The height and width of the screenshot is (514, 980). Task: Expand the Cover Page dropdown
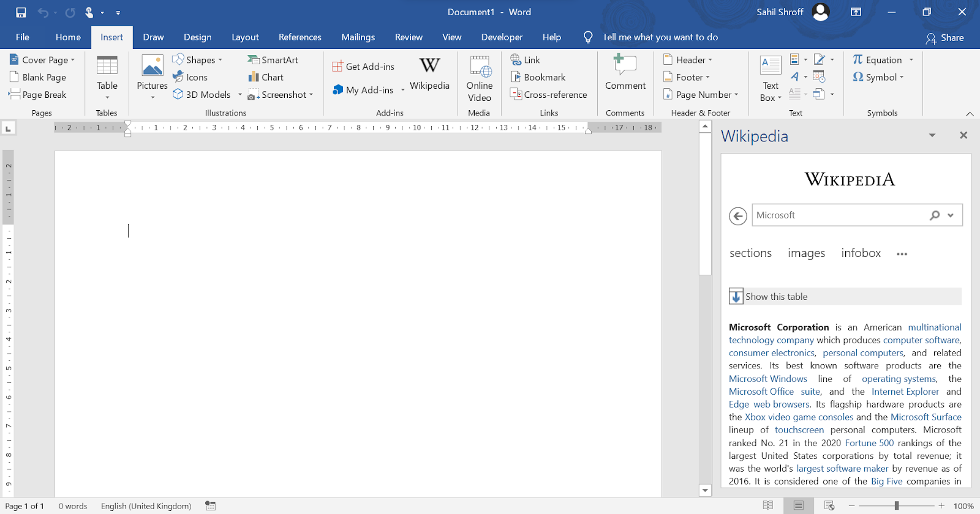coord(73,60)
